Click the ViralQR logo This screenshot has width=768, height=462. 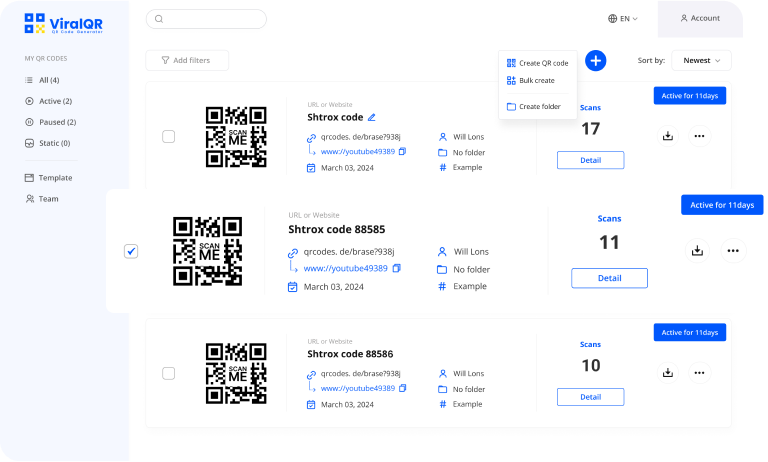pos(64,24)
